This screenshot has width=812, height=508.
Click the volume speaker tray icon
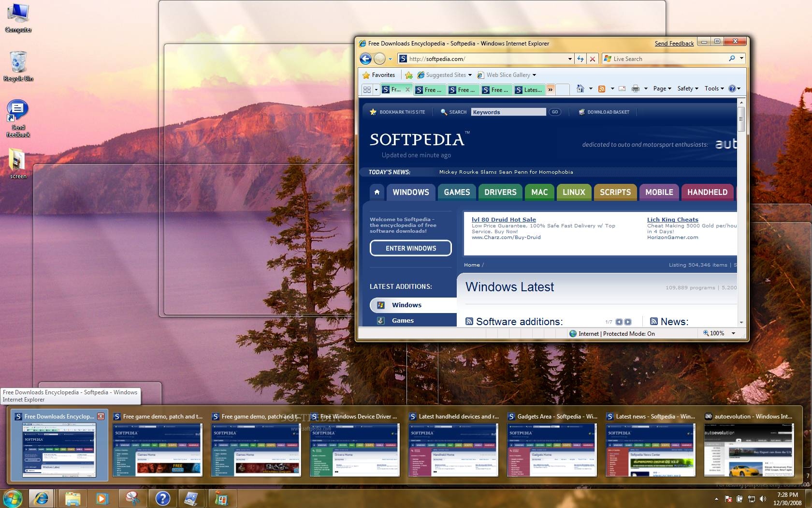point(763,498)
